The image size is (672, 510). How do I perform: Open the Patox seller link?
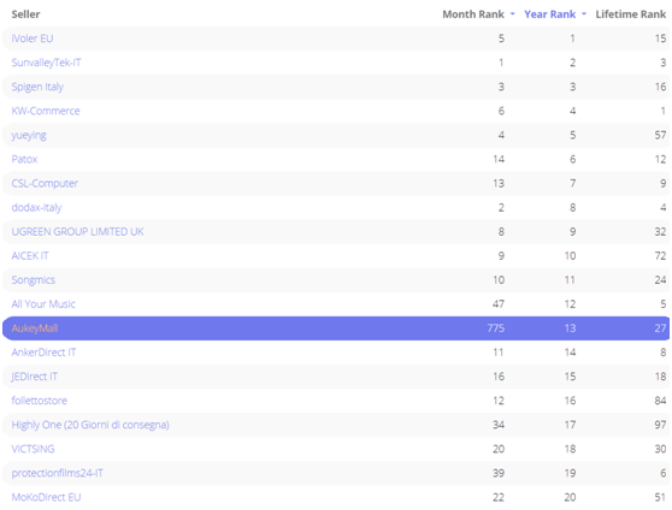[24, 159]
